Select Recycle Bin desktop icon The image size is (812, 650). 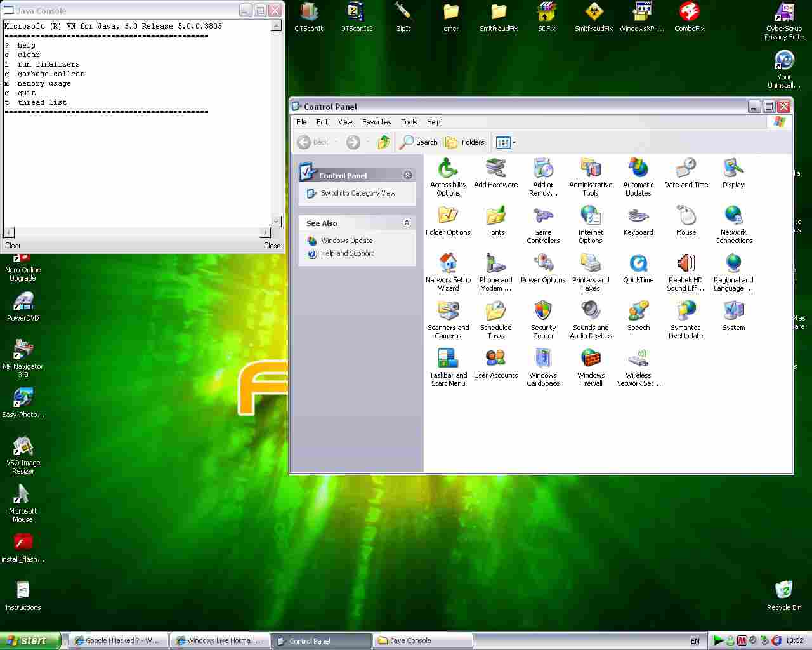click(783, 595)
